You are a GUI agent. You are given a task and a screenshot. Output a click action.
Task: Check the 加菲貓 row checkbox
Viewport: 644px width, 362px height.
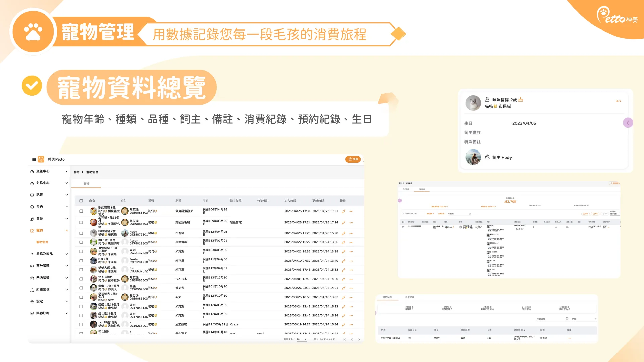tap(81, 223)
